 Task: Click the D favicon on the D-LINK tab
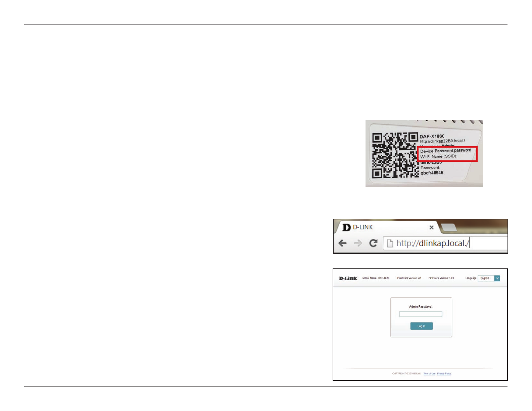tap(346, 227)
